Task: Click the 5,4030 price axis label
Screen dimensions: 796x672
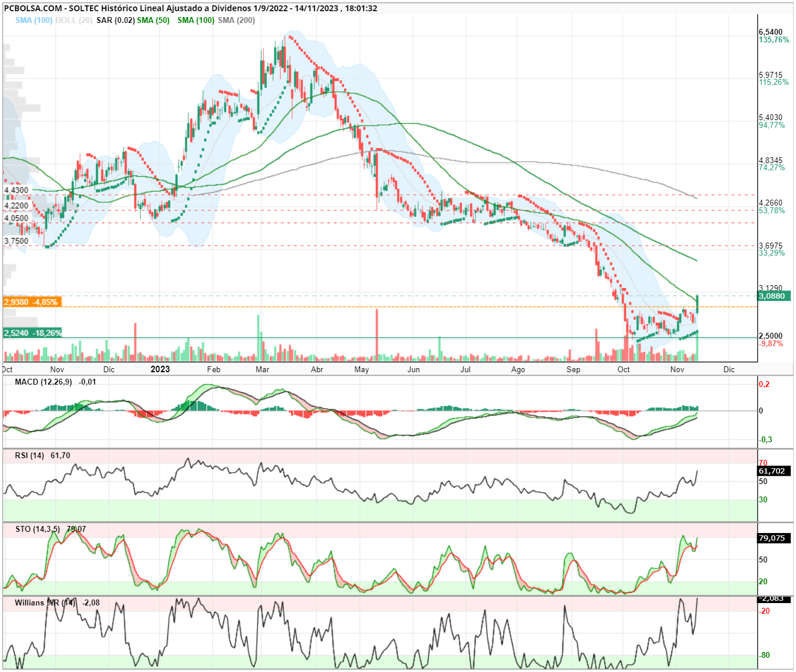Action: (771, 118)
